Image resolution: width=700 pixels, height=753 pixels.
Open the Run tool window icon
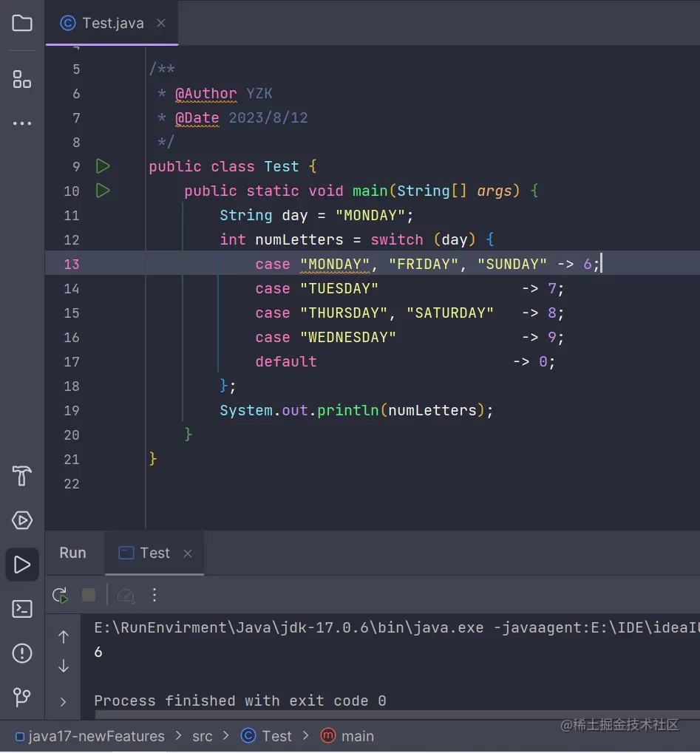click(22, 565)
